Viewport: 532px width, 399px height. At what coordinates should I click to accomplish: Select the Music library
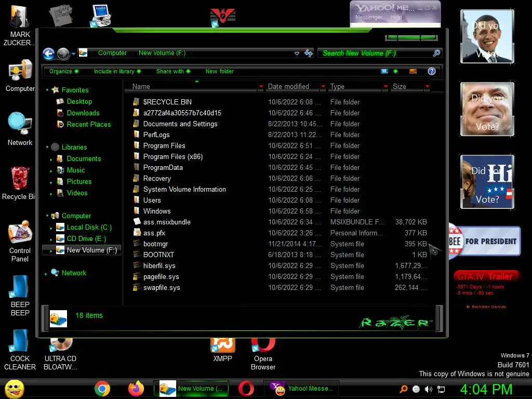[x=76, y=170]
